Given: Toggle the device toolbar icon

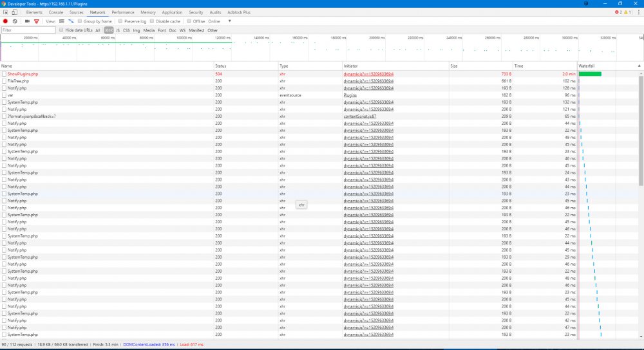Looking at the screenshot, I should pyautogui.click(x=14, y=12).
